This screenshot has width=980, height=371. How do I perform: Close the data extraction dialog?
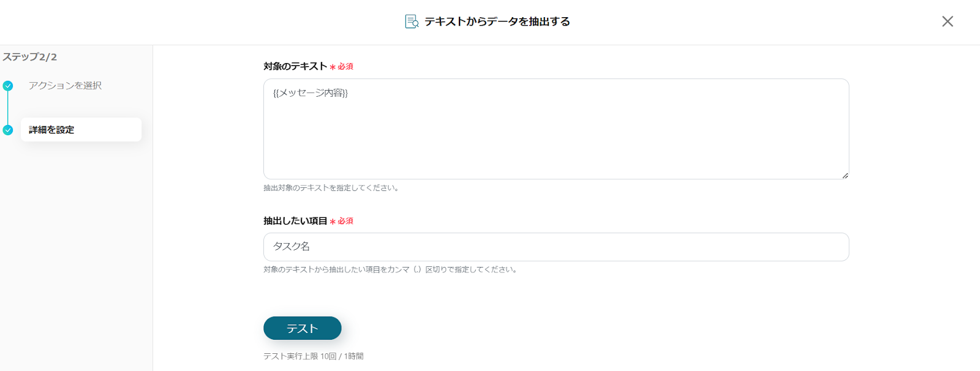pos(947,21)
